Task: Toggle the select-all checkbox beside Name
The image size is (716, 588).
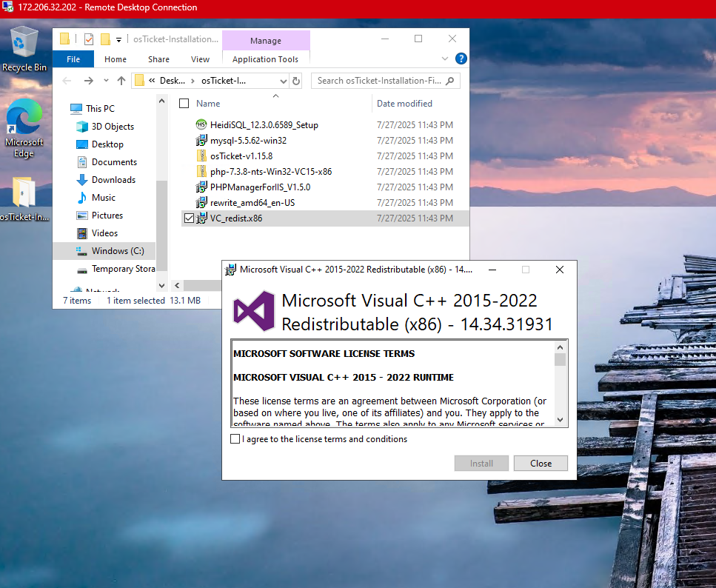Action: pyautogui.click(x=184, y=104)
